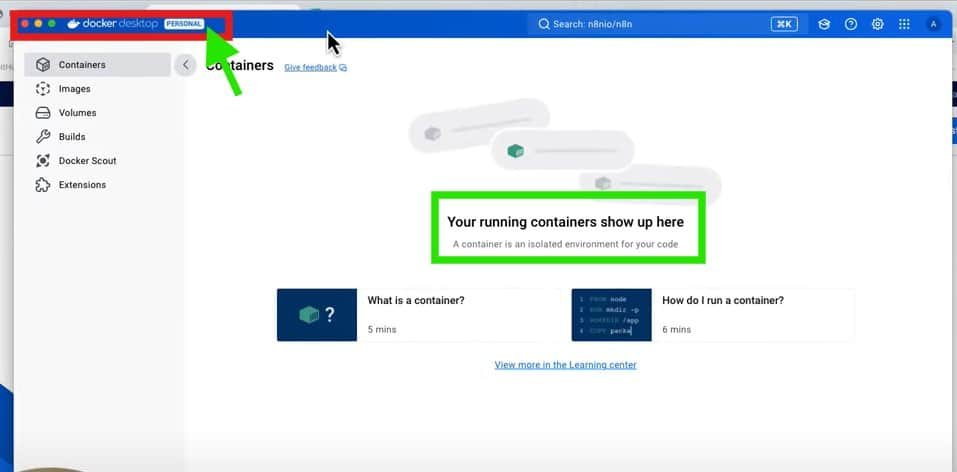Click the Images icon in sidebar
The width and height of the screenshot is (957, 472).
tap(43, 89)
